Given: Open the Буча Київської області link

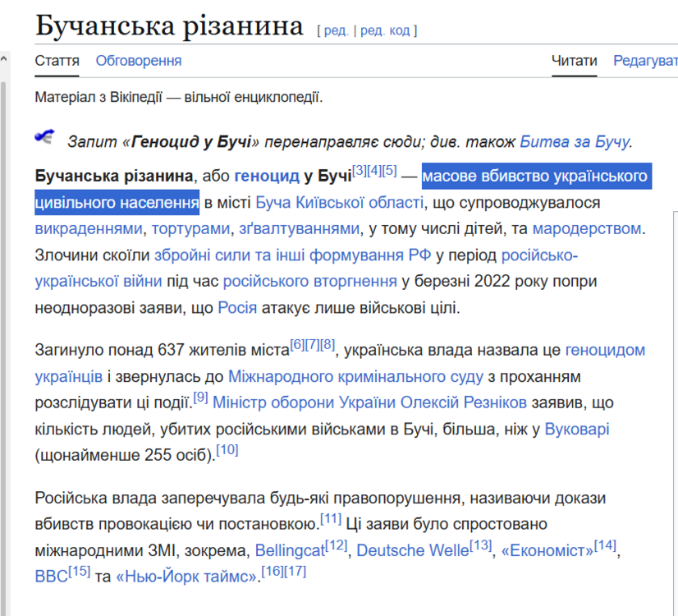Looking at the screenshot, I should tap(340, 202).
